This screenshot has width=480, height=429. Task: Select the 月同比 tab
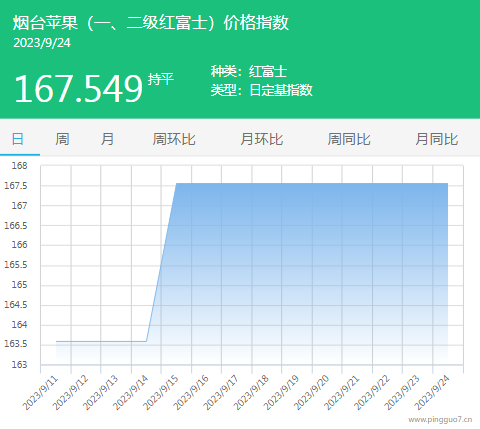click(x=437, y=139)
